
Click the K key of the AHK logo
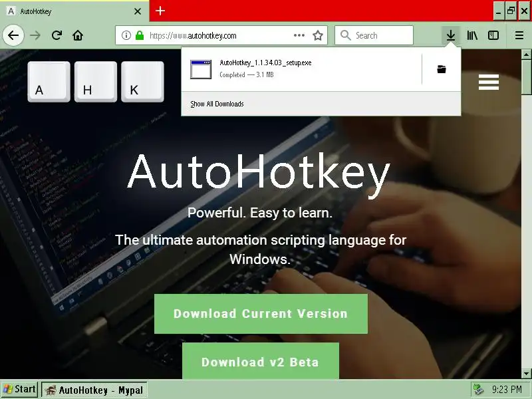142,82
